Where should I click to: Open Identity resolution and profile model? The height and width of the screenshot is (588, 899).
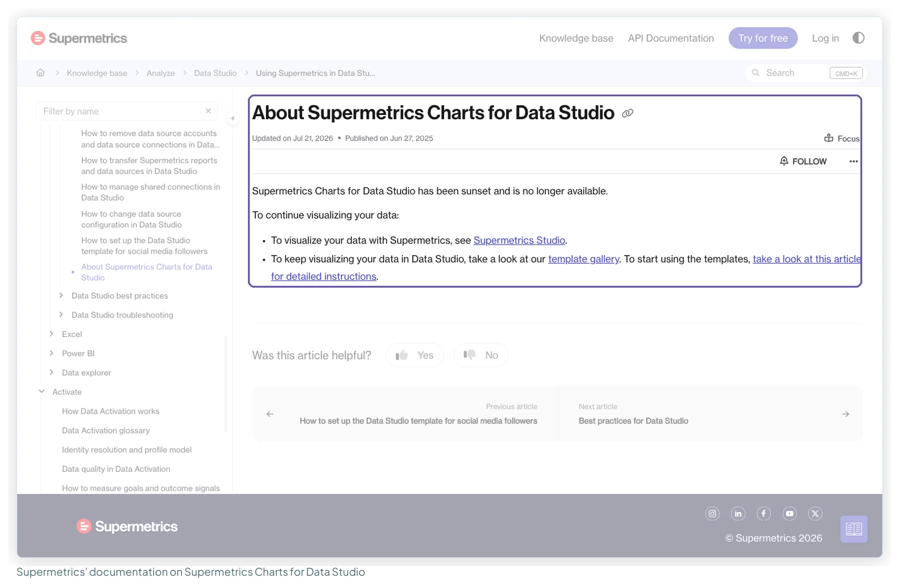pyautogui.click(x=127, y=449)
